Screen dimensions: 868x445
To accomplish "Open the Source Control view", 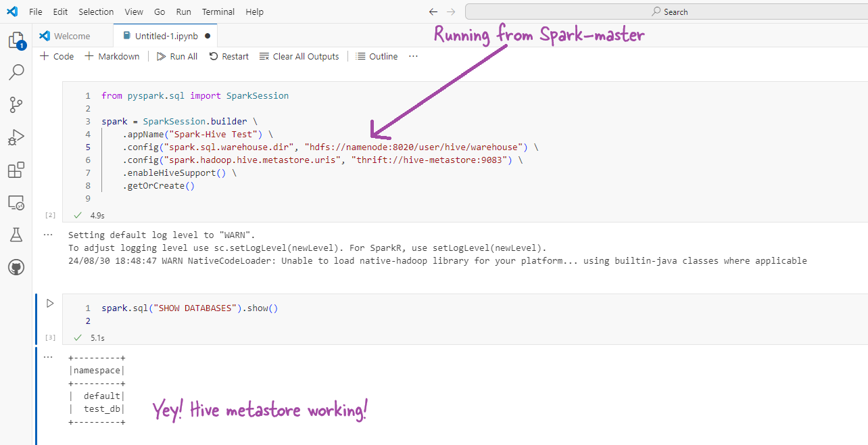I will point(16,104).
